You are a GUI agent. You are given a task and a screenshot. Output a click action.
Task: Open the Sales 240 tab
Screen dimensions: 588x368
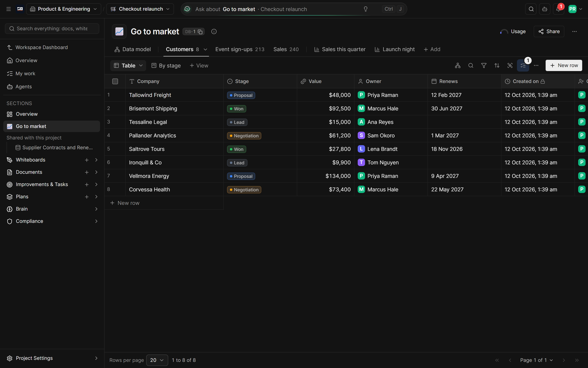(286, 49)
